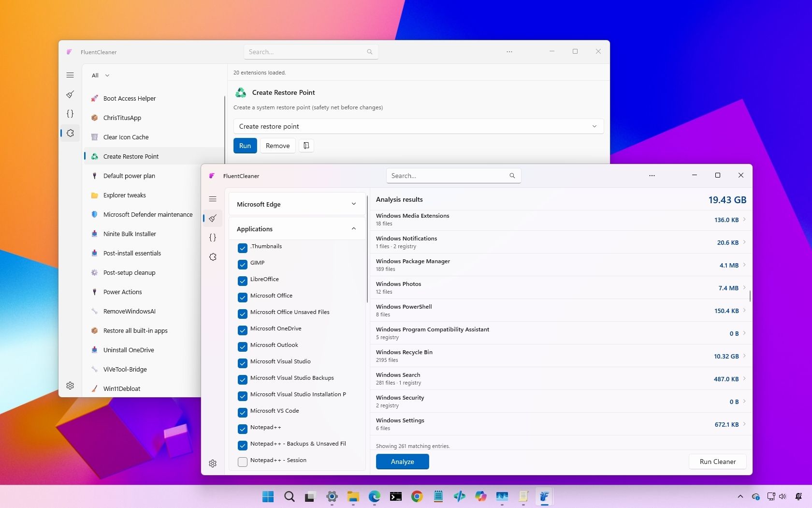Open Windows Start menu
Screen dimensions: 812x508
268,496
